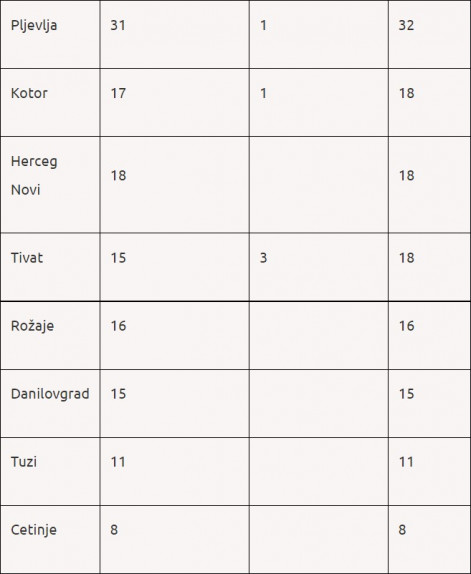
Task: Select the 1 in Kotor row
Action: pyautogui.click(x=263, y=93)
